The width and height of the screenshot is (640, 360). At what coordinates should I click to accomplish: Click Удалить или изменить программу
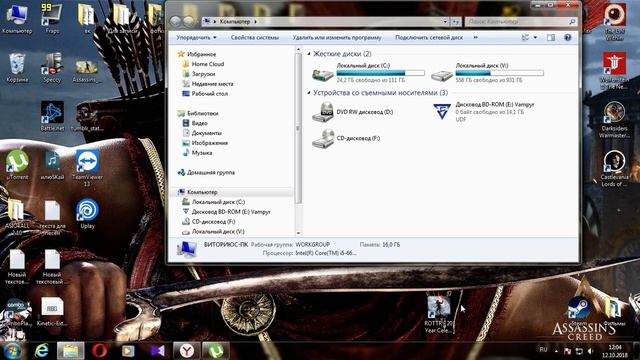tap(337, 38)
